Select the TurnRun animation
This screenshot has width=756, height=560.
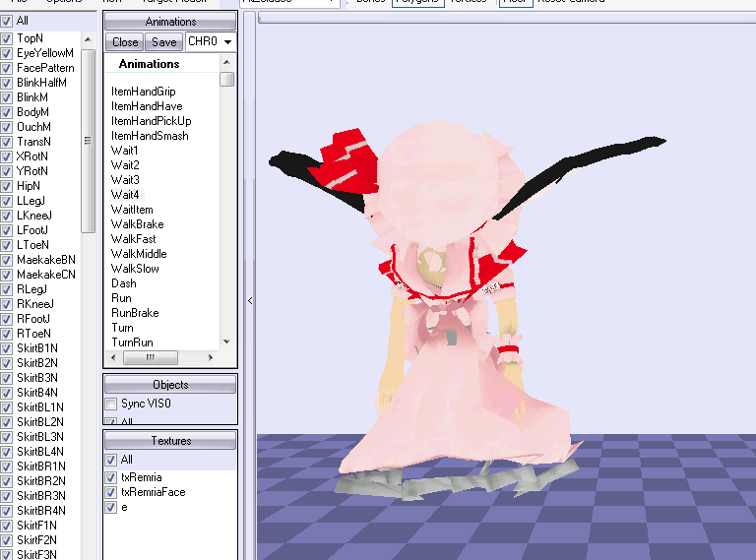pos(132,342)
